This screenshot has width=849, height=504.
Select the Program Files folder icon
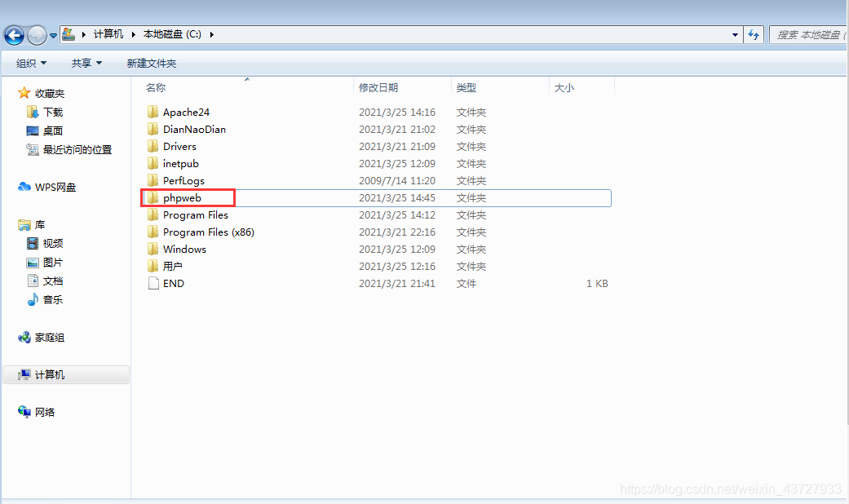click(x=153, y=215)
